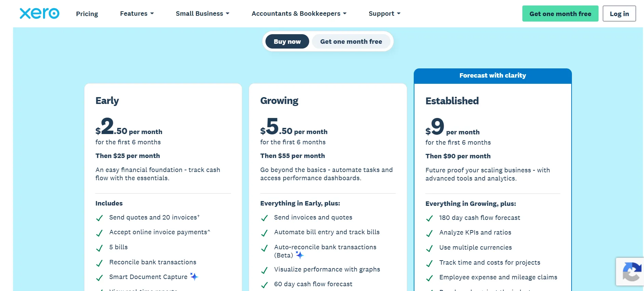Click the 'Everything in Growing, plus:' heading
Image resolution: width=644 pixels, height=291 pixels.
pyautogui.click(x=470, y=203)
